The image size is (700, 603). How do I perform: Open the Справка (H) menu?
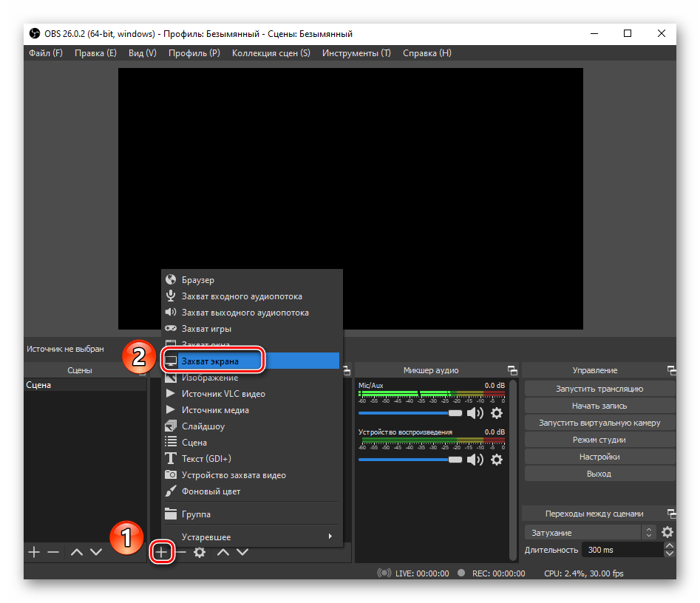(x=427, y=52)
